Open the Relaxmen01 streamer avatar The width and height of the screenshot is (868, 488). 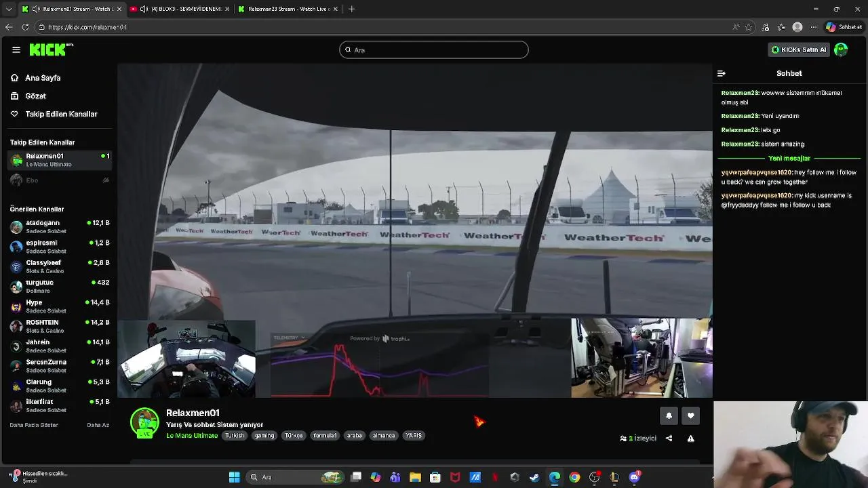[x=144, y=423]
